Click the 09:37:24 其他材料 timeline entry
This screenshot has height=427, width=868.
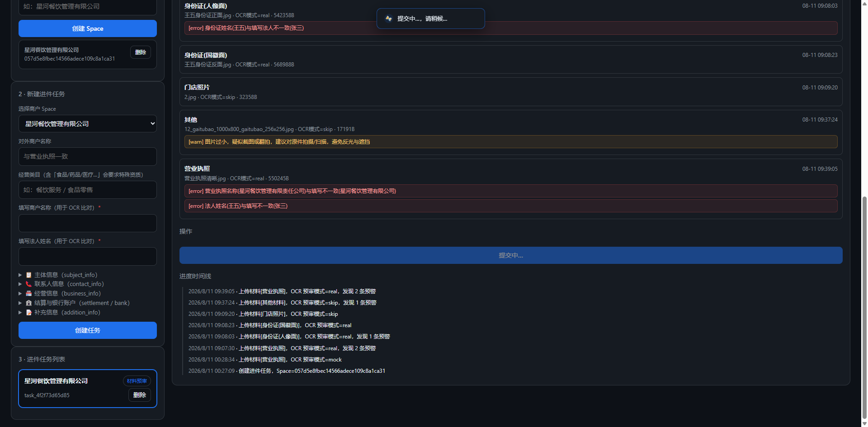[283, 303]
